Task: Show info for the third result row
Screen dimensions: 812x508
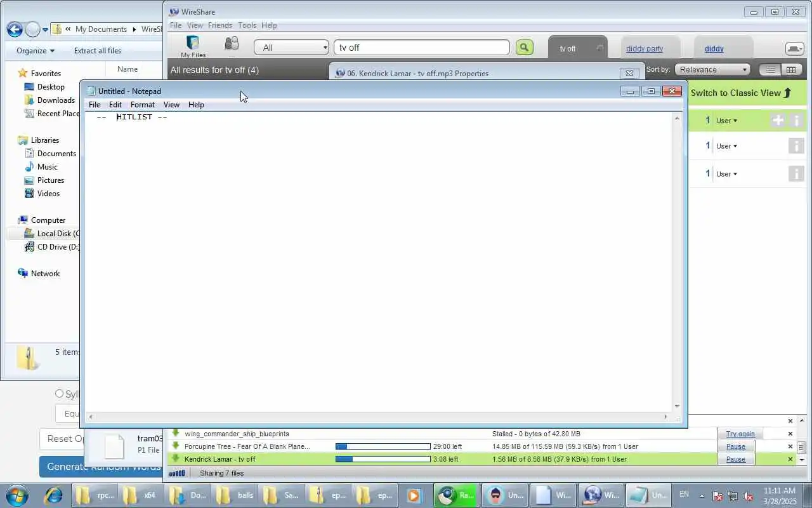Action: (796, 173)
